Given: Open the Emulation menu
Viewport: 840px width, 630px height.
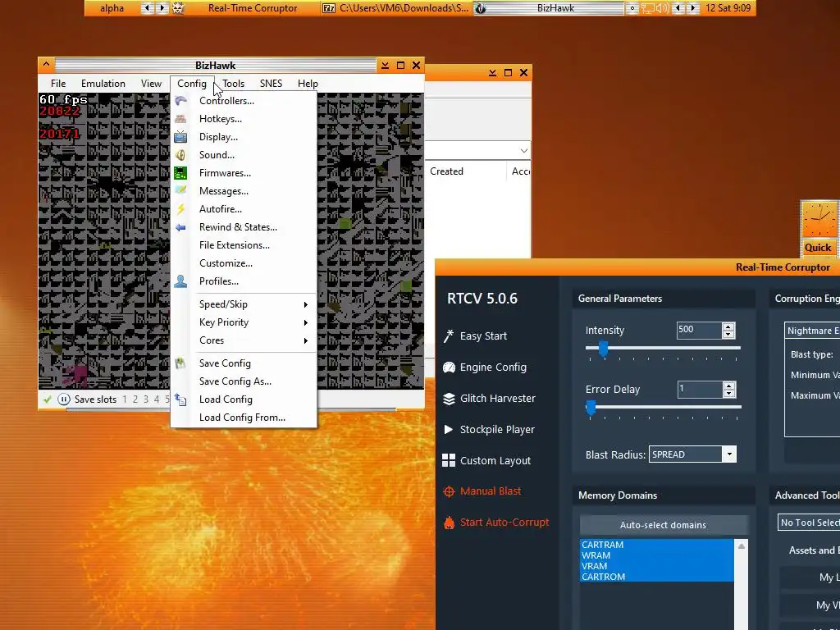Looking at the screenshot, I should (x=103, y=84).
